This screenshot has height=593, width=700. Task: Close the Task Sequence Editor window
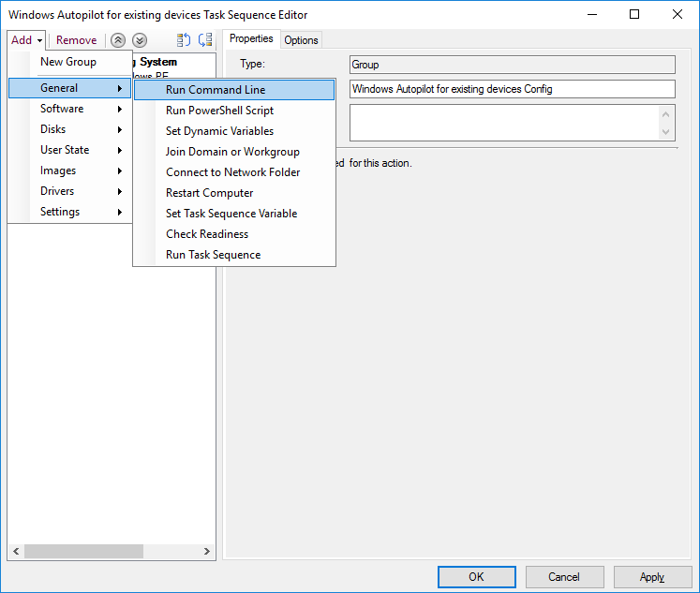pos(677,14)
